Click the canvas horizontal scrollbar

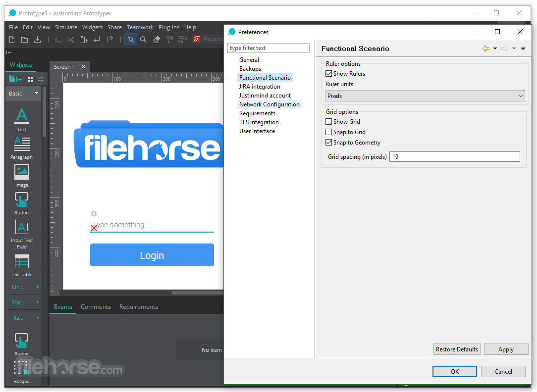pyautogui.click(x=198, y=293)
